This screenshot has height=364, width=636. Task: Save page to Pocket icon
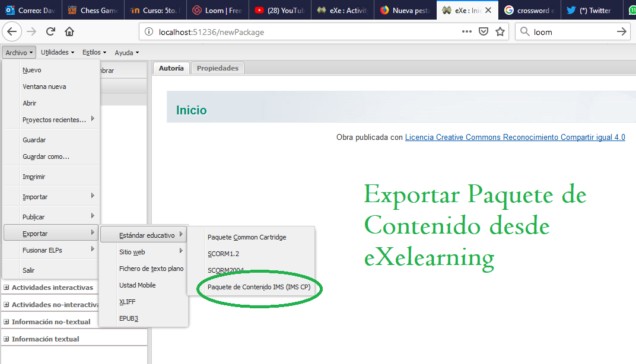pyautogui.click(x=483, y=31)
